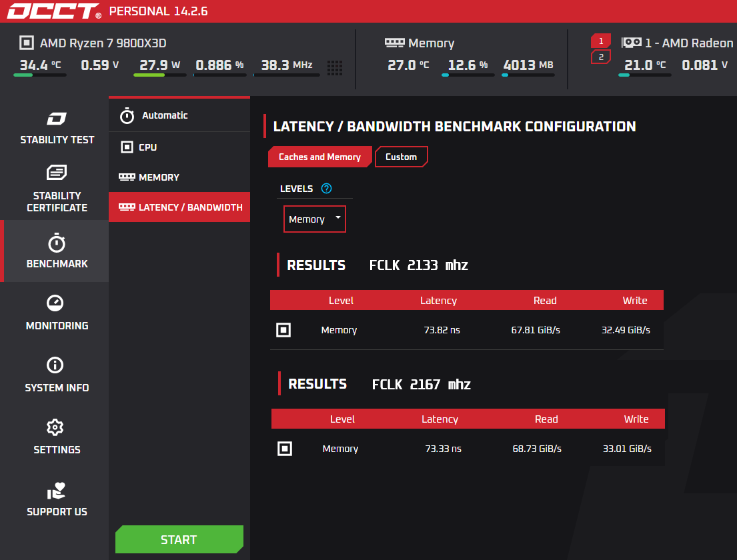Click the FCLK 2167 result chip icon
The height and width of the screenshot is (560, 737).
pyautogui.click(x=285, y=449)
